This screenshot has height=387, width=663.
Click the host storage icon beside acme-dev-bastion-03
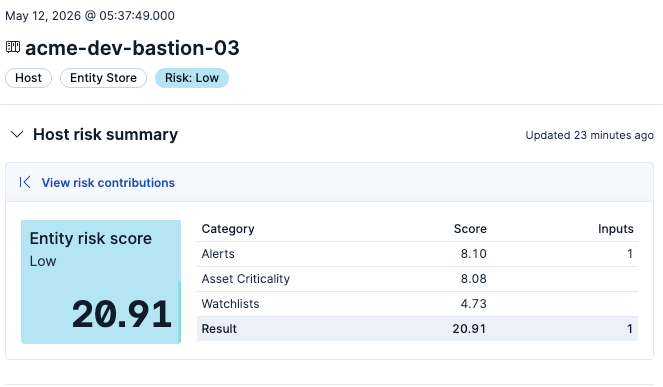pyautogui.click(x=13, y=47)
